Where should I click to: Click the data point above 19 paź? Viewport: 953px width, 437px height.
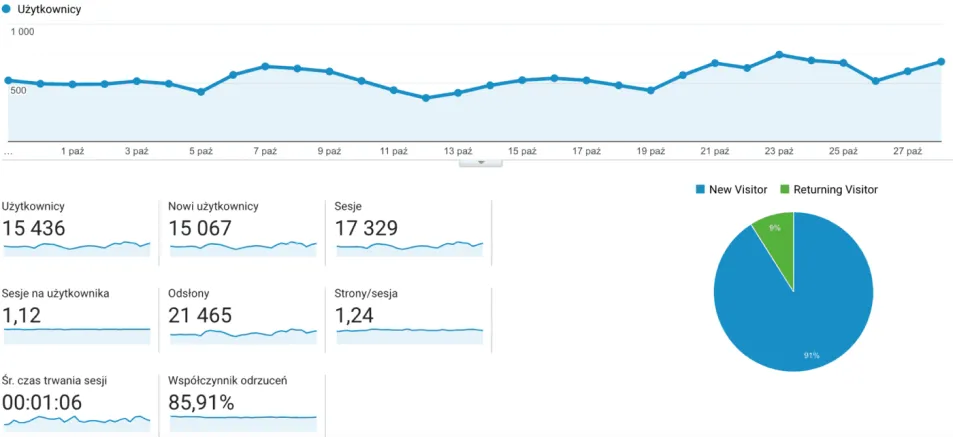coord(650,91)
